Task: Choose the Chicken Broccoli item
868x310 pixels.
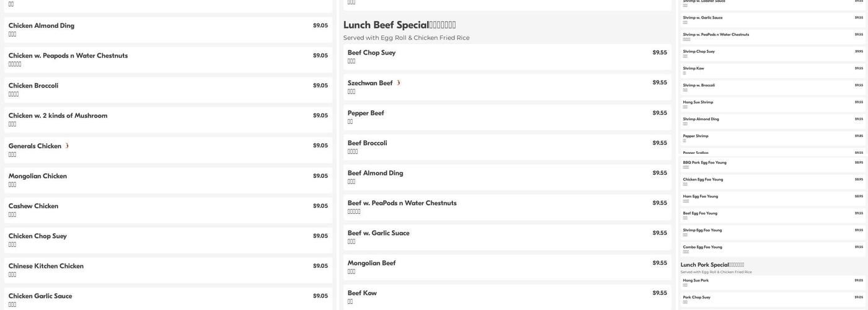Action: 33,86
